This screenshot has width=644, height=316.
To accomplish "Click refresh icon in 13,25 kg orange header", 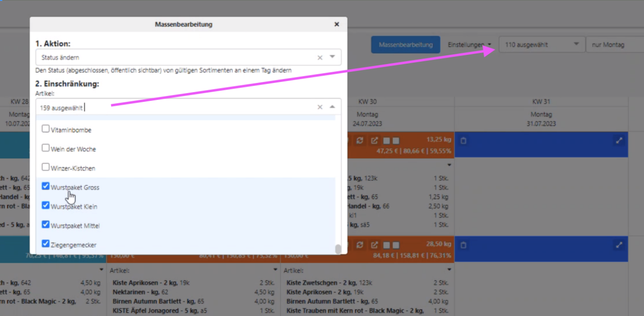I will click(360, 140).
